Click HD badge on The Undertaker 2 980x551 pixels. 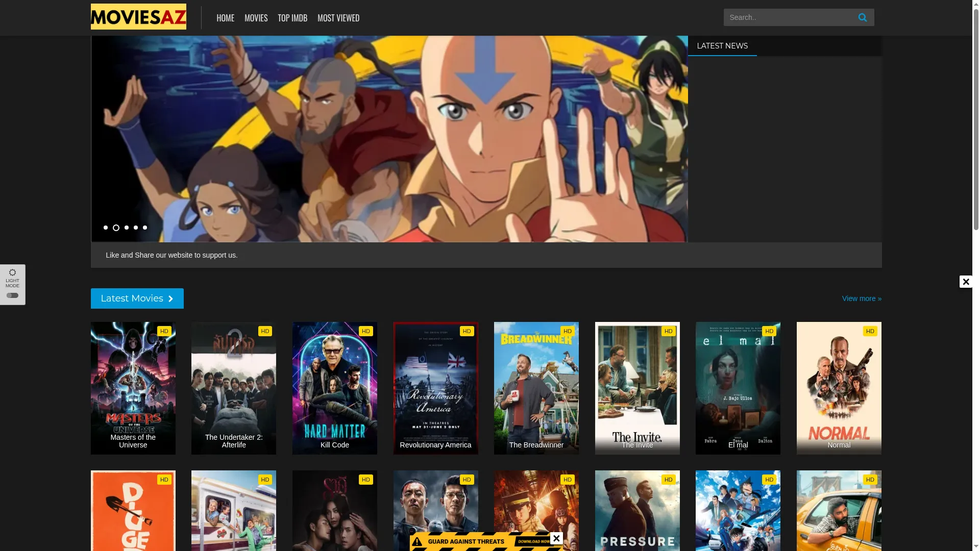[x=265, y=331]
